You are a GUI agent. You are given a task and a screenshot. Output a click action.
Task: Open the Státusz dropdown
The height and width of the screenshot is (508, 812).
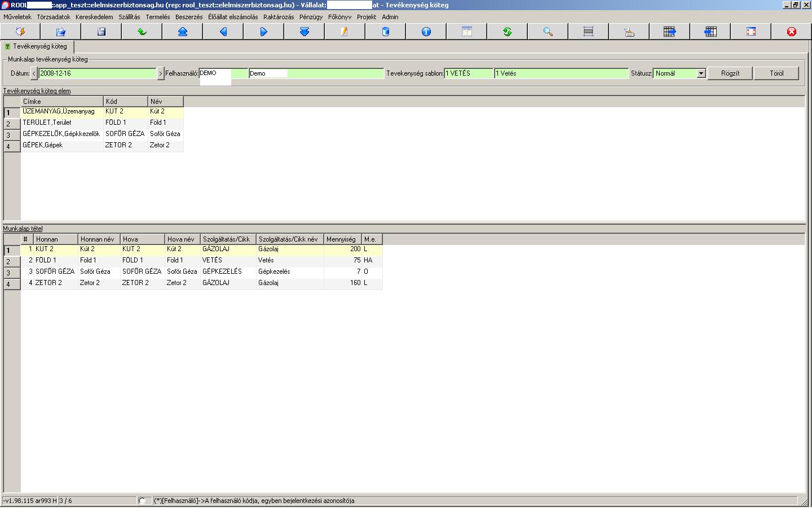(x=701, y=73)
